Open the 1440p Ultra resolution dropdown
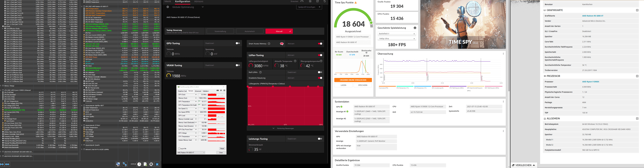 (x=397, y=39)
